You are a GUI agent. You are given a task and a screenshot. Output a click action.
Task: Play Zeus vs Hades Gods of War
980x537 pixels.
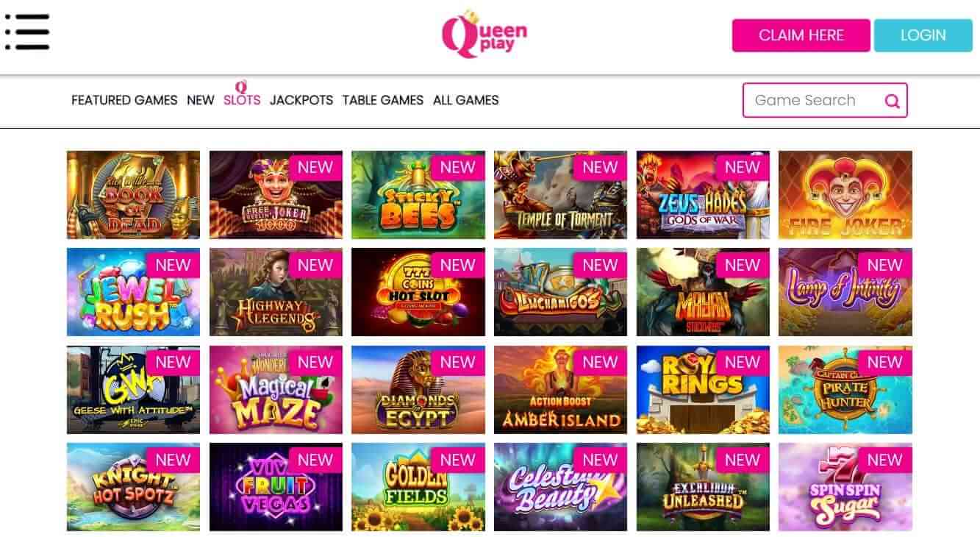tap(703, 195)
